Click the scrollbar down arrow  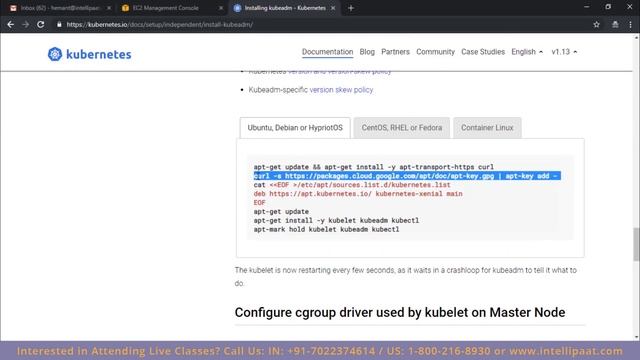tap(636, 337)
